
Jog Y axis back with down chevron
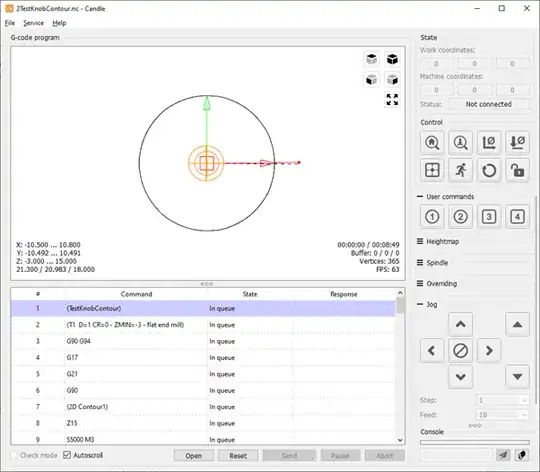pyautogui.click(x=460, y=377)
